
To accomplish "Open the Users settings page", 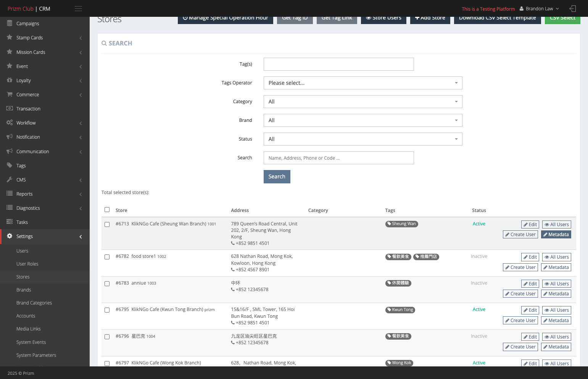I will point(23,251).
